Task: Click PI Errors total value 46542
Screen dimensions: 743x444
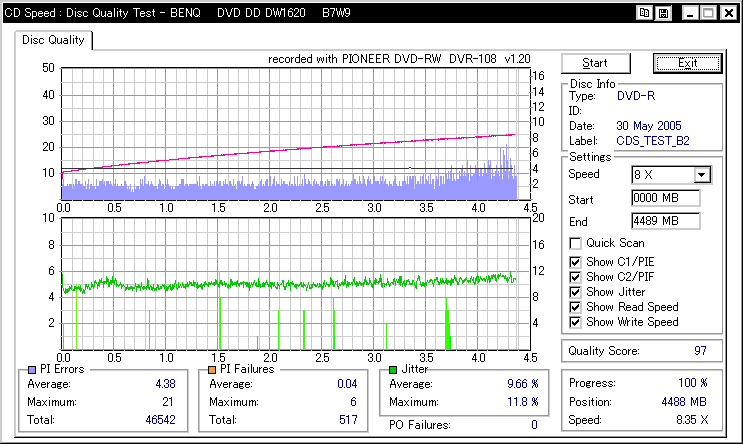Action: (160, 420)
